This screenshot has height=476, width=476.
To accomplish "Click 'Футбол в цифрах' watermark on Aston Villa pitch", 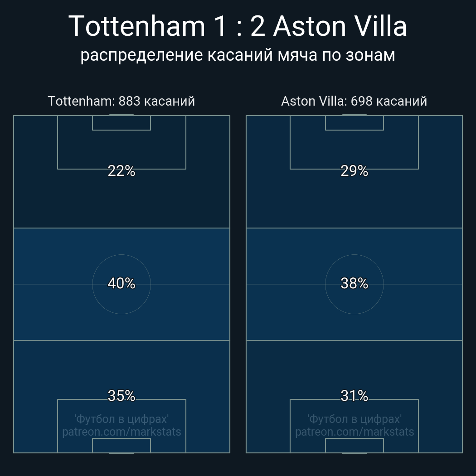I will point(354,419).
